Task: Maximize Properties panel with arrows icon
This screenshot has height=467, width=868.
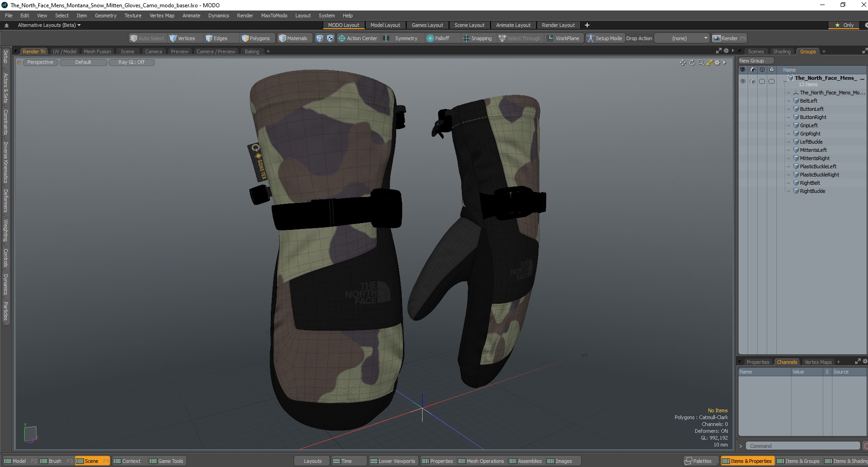Action: pos(858,361)
